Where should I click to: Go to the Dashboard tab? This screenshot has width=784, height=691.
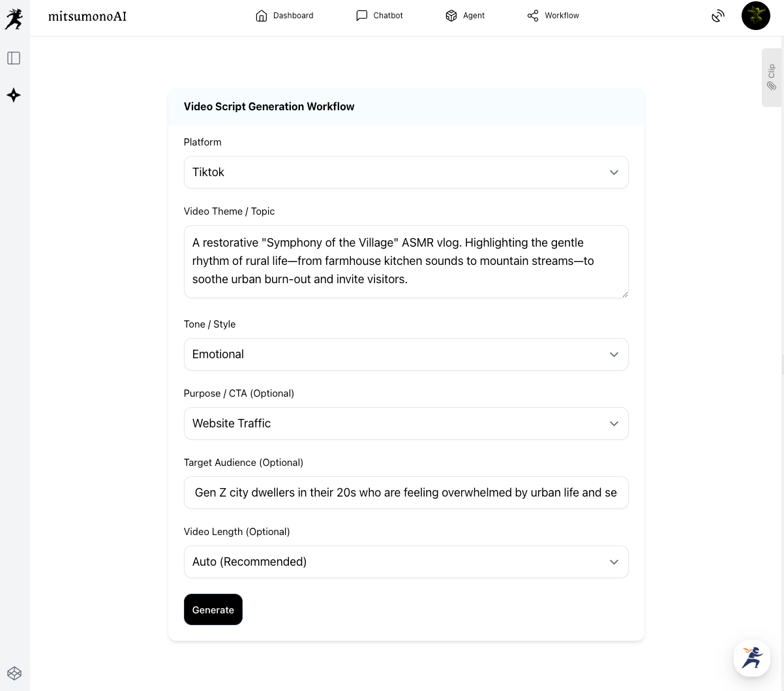(x=284, y=16)
